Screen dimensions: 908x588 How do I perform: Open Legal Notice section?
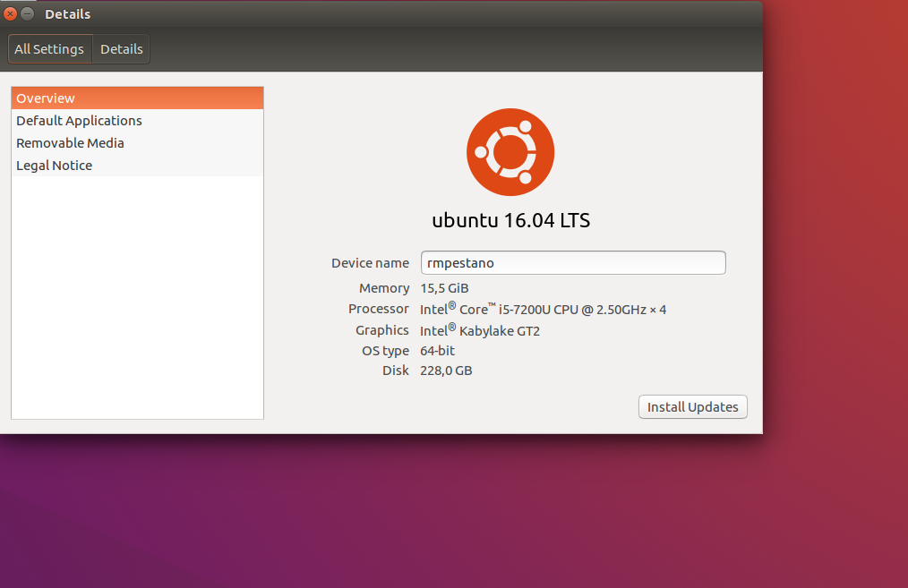[137, 166]
